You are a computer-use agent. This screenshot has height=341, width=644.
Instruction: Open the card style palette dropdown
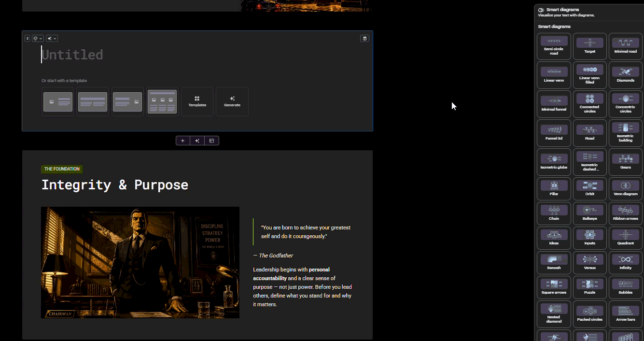click(x=38, y=38)
